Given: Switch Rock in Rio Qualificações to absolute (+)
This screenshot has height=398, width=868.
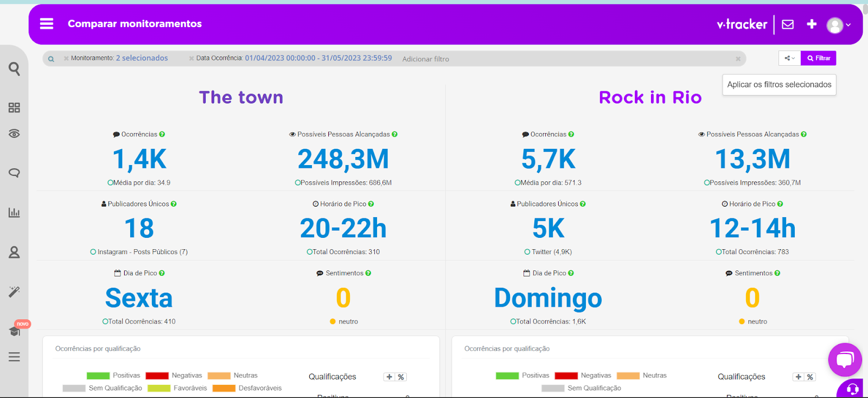Looking at the screenshot, I should 799,377.
